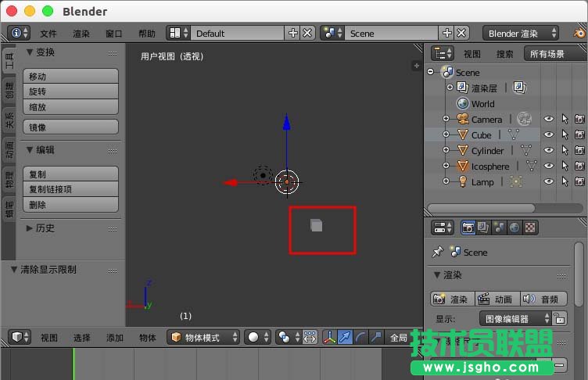The height and width of the screenshot is (380, 588).
Task: Expand the 渲染层 tree item
Action: (x=450, y=87)
